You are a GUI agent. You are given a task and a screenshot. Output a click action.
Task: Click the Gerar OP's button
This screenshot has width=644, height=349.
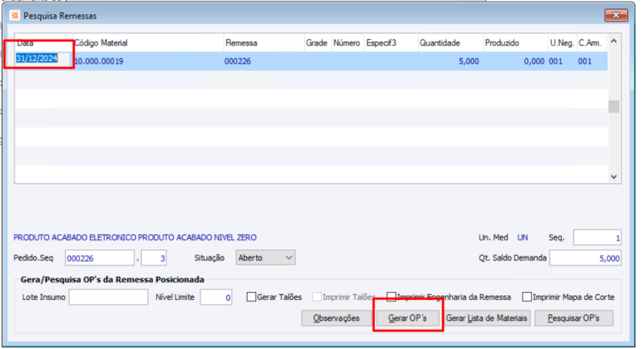coord(407,318)
